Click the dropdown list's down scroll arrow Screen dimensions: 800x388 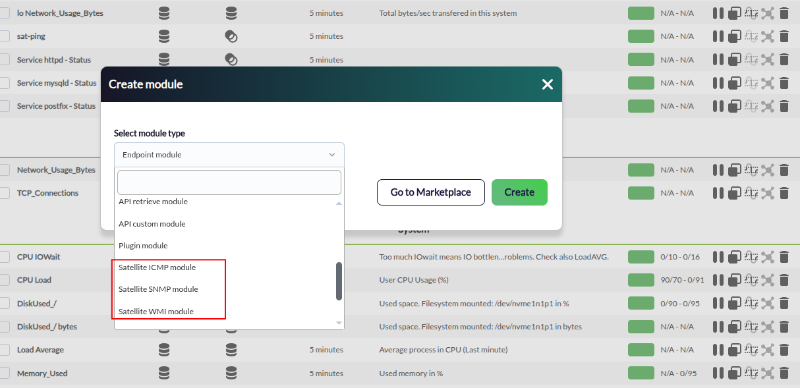coord(339,322)
